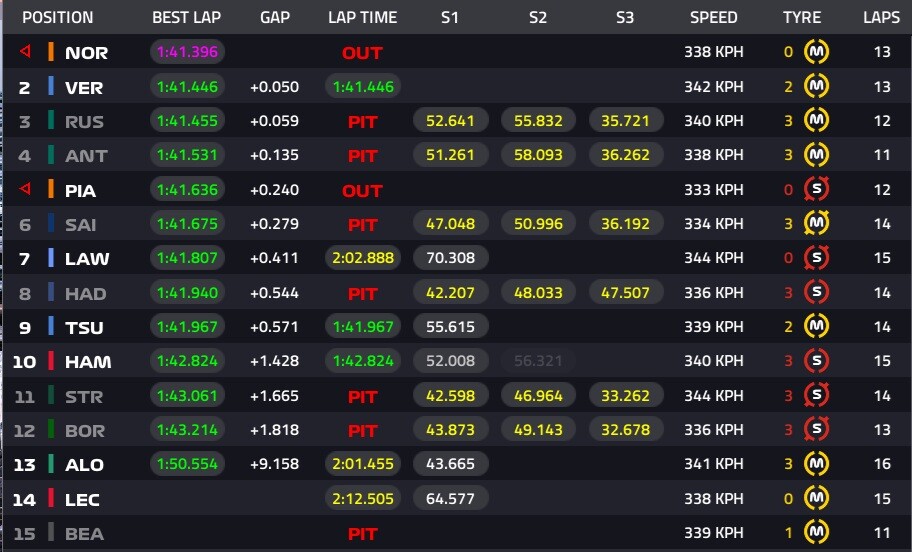Click Stroll's soft tyre icon

[817, 396]
